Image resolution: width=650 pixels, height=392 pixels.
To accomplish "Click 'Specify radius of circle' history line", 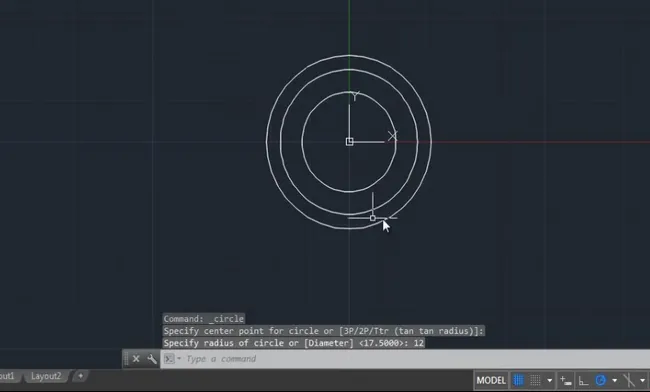I will coord(293,343).
